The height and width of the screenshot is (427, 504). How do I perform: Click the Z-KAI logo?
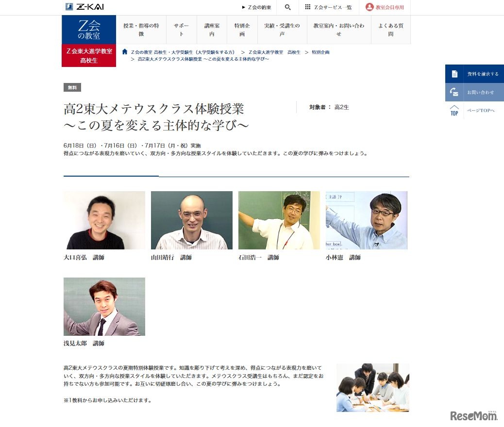coord(83,7)
